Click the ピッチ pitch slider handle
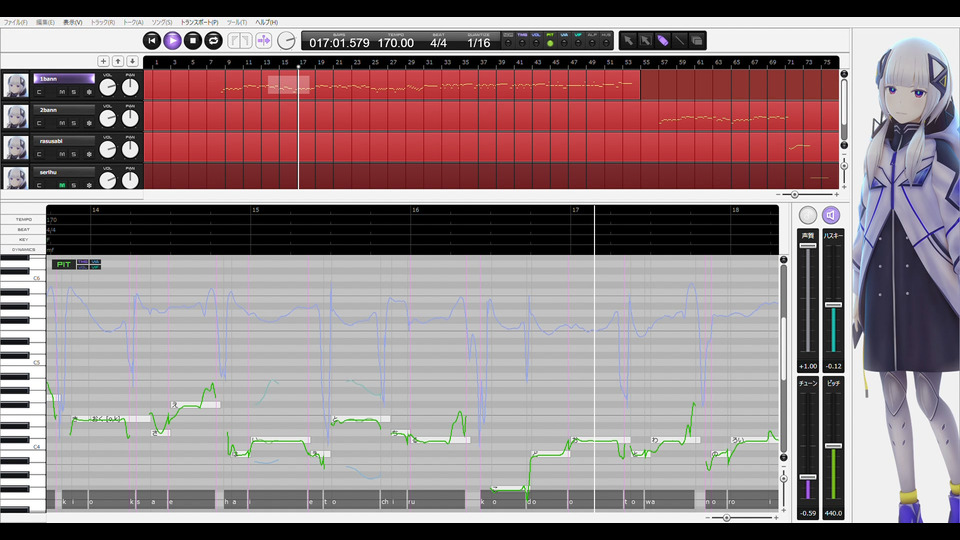The width and height of the screenshot is (960, 540). (x=833, y=446)
